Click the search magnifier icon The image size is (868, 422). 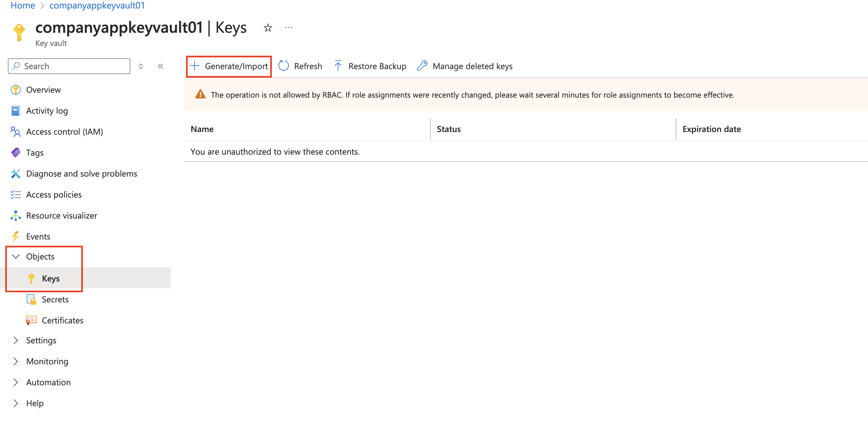(16, 66)
